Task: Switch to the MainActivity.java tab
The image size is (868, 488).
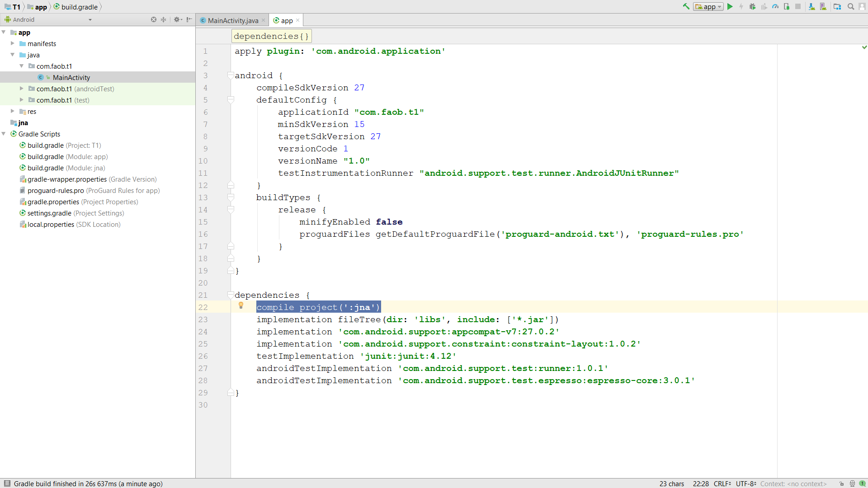Action: pos(232,20)
